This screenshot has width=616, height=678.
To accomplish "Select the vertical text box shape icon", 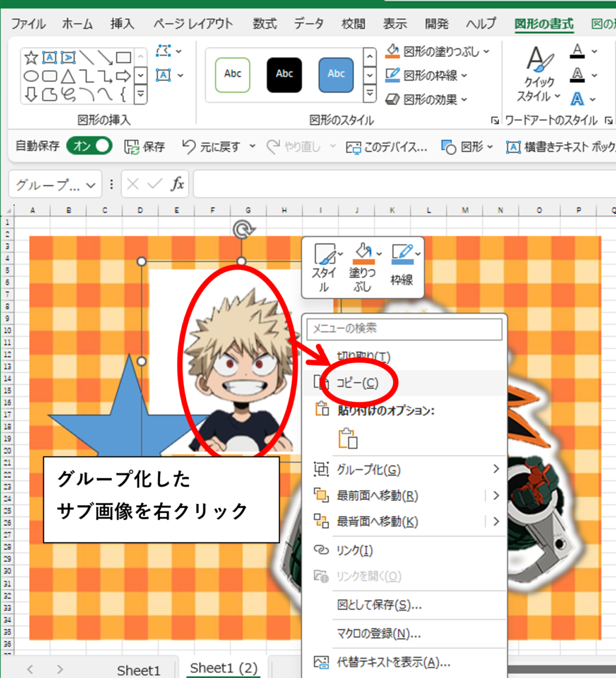I will click(68, 57).
